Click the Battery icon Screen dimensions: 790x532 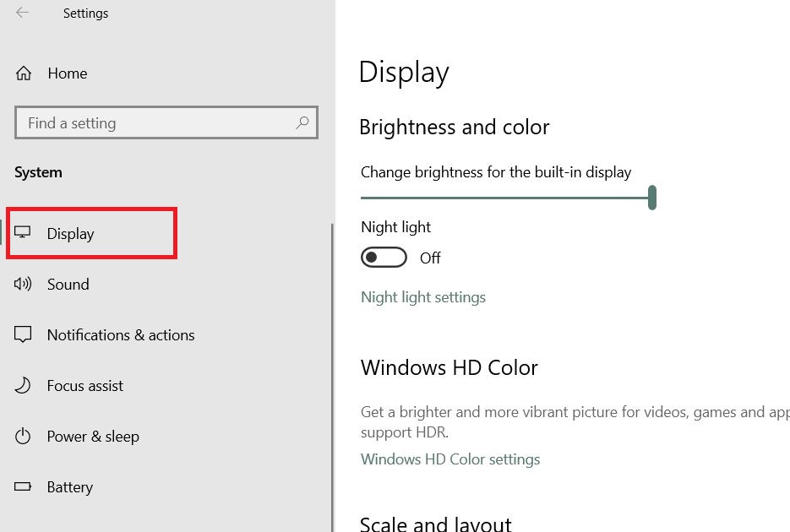tap(23, 486)
